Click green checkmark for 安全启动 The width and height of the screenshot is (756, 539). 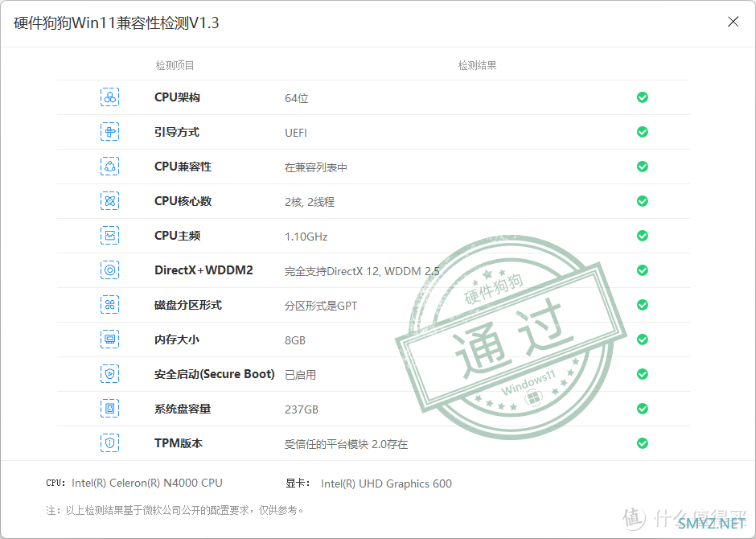pos(643,374)
